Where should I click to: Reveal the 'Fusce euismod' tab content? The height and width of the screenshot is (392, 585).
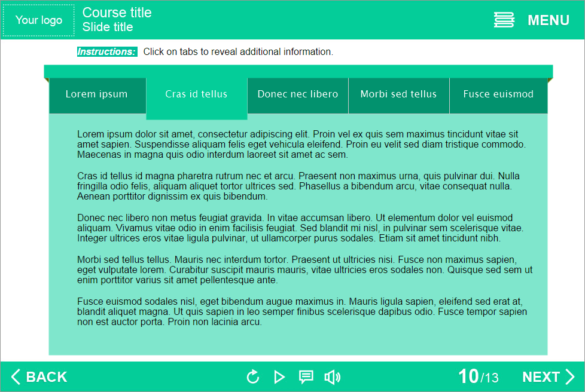[x=498, y=94]
